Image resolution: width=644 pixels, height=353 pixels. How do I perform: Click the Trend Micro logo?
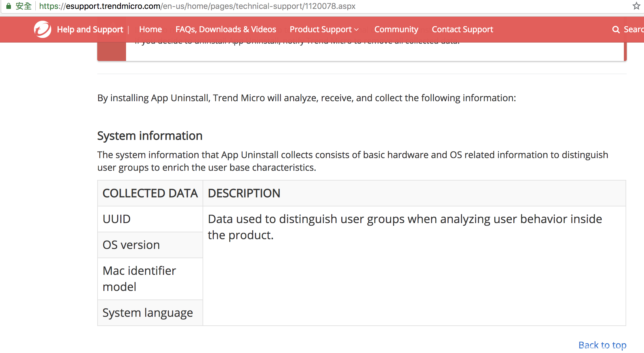42,29
